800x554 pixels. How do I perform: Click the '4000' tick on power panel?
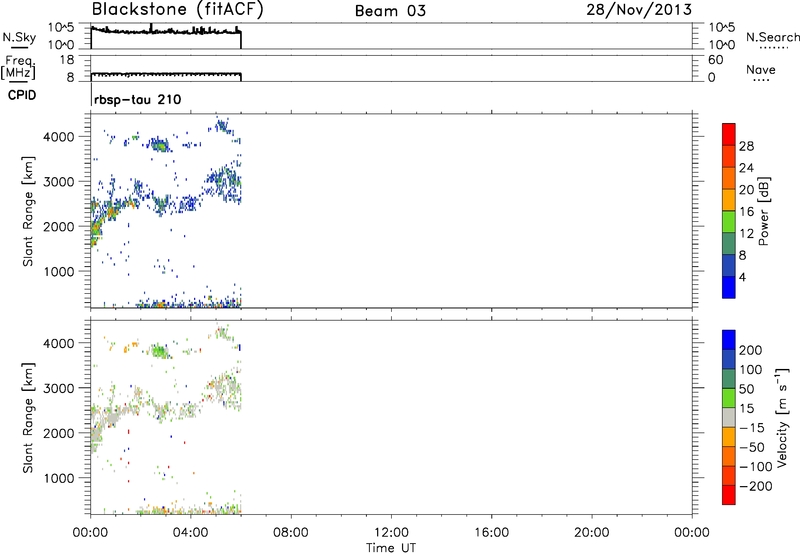[x=58, y=137]
